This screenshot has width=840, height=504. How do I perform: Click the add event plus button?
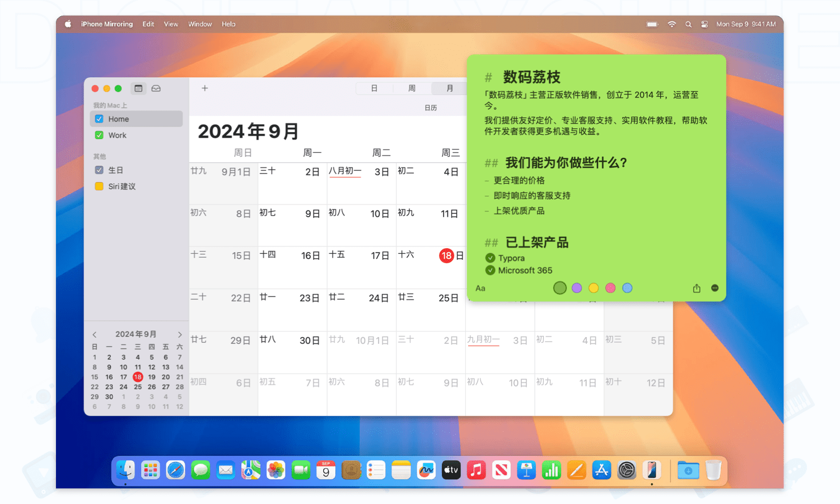point(205,88)
